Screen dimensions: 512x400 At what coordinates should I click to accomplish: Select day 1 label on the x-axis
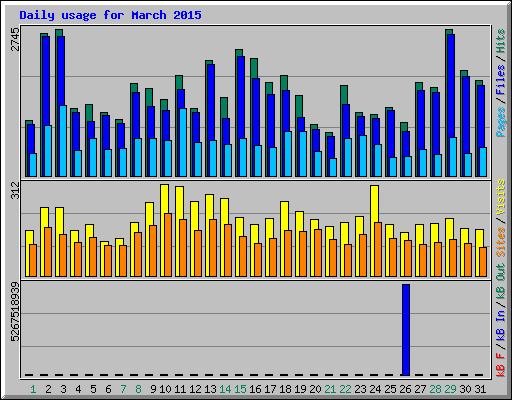33,389
